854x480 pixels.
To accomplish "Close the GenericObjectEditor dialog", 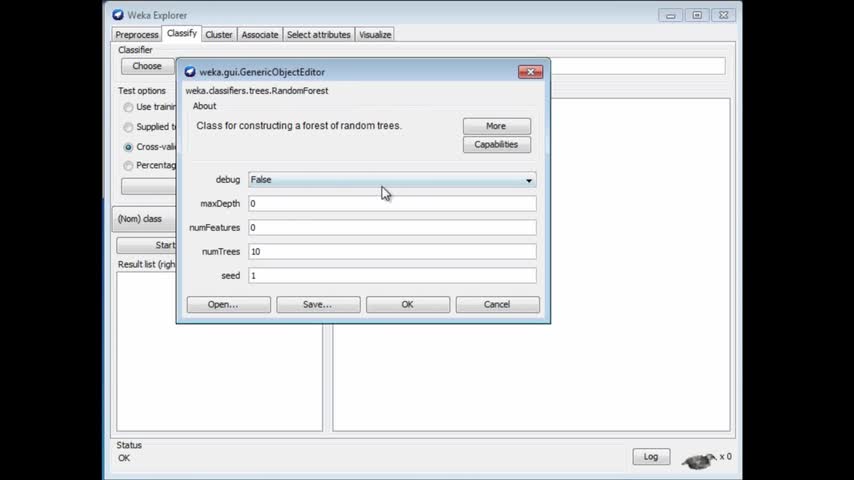I will [x=530, y=72].
